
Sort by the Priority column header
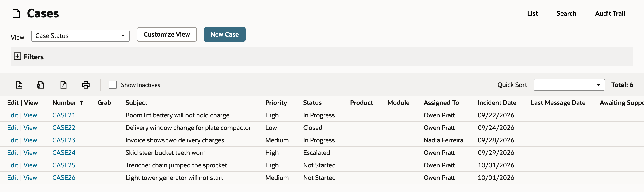276,103
